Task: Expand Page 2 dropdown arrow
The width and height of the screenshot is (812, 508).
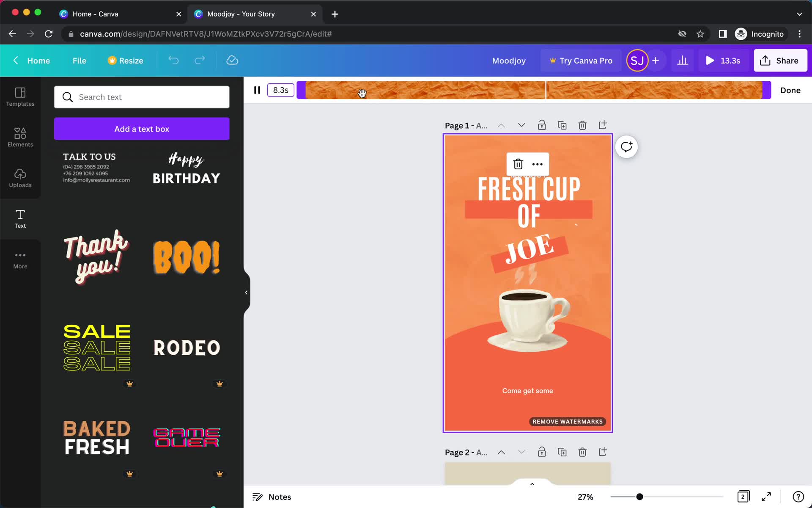Action: (521, 452)
